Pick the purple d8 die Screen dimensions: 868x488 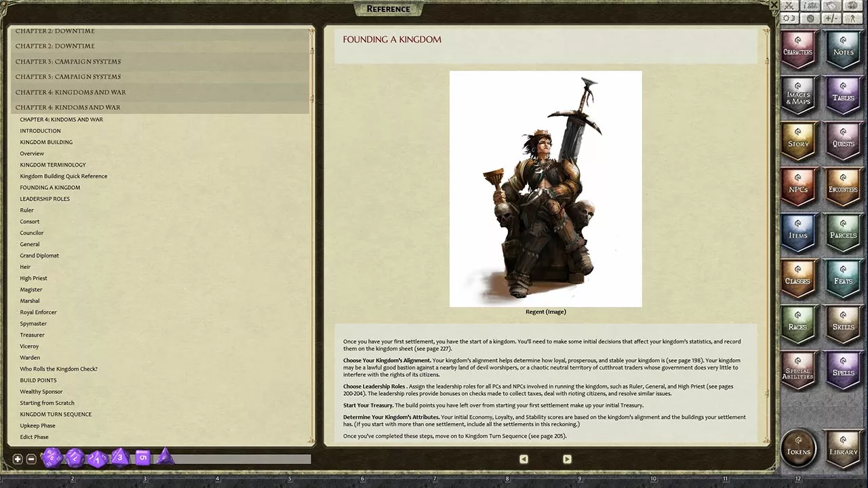pos(120,457)
